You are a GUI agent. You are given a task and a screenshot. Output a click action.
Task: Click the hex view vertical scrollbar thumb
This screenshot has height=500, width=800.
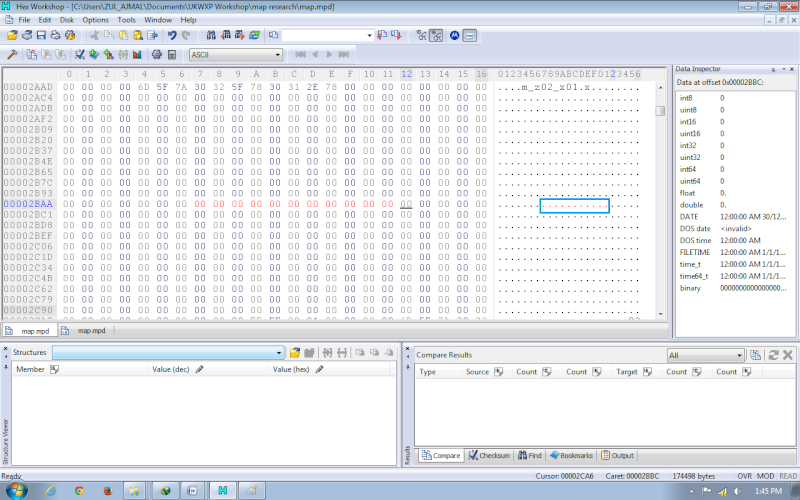click(x=660, y=111)
